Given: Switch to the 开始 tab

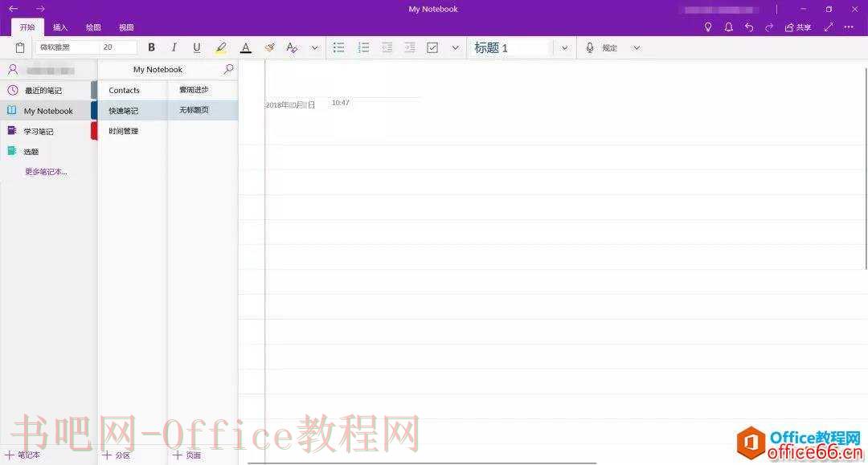Looking at the screenshot, I should (x=27, y=27).
